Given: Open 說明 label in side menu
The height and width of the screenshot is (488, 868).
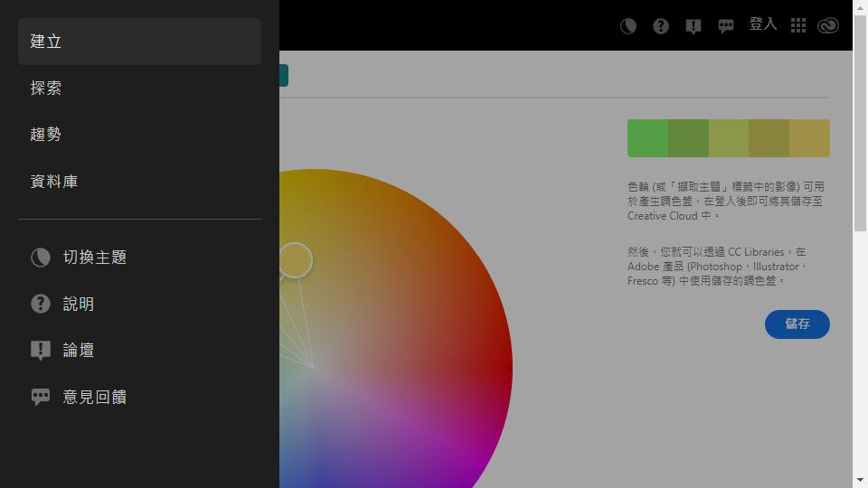Looking at the screenshot, I should (79, 304).
